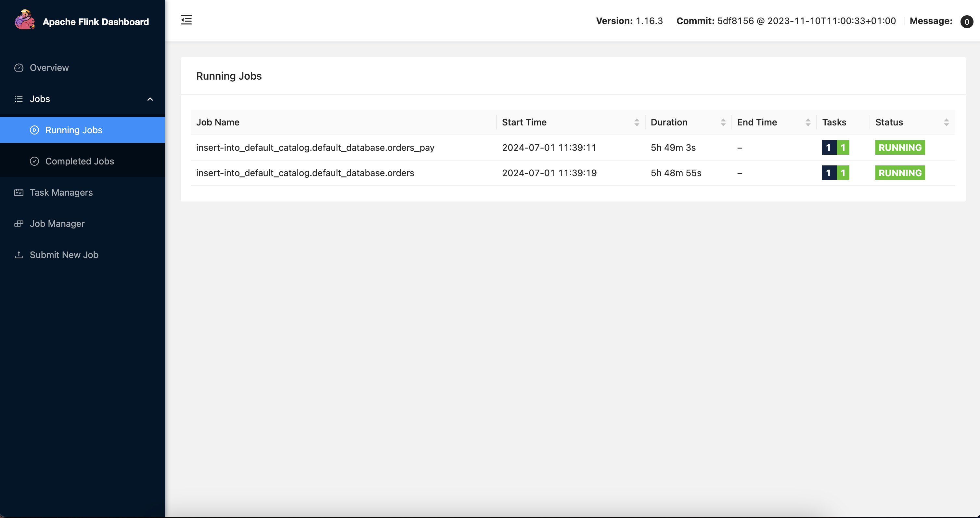The image size is (980, 518).
Task: Sort table by End Time column
Action: click(808, 122)
